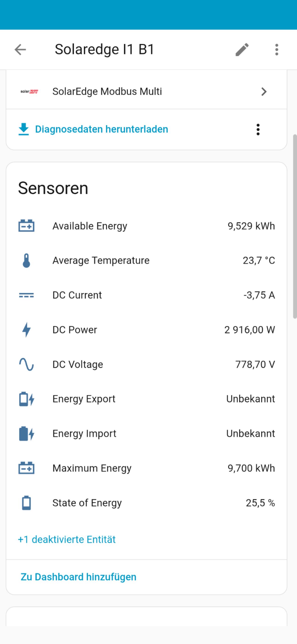Image resolution: width=297 pixels, height=644 pixels.
Task: Click the Energy Import battery icon
Action: tap(26, 434)
